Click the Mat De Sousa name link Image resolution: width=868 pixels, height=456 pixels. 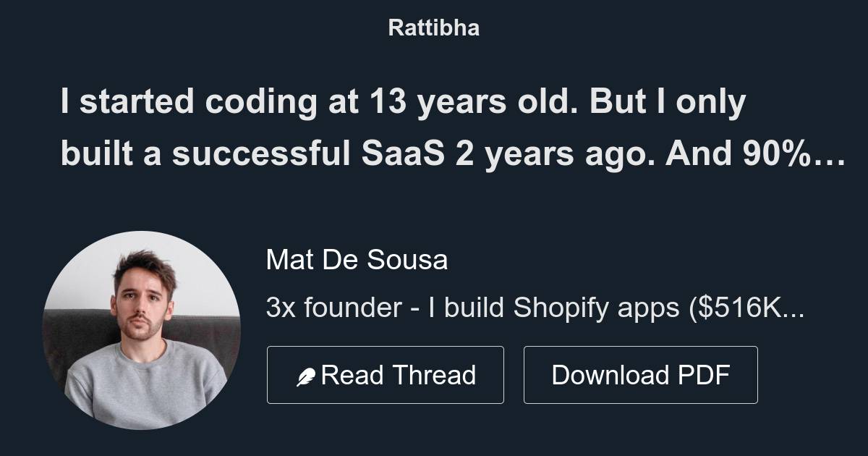pyautogui.click(x=357, y=259)
